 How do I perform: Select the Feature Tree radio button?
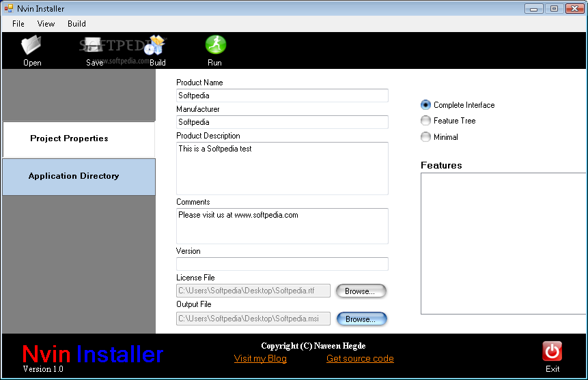coord(425,121)
